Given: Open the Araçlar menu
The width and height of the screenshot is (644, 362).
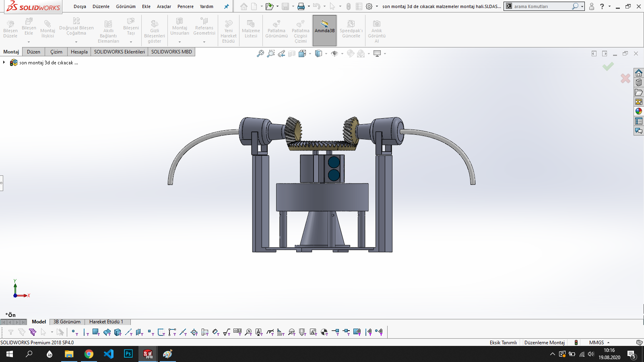Looking at the screenshot, I should click(164, 6).
